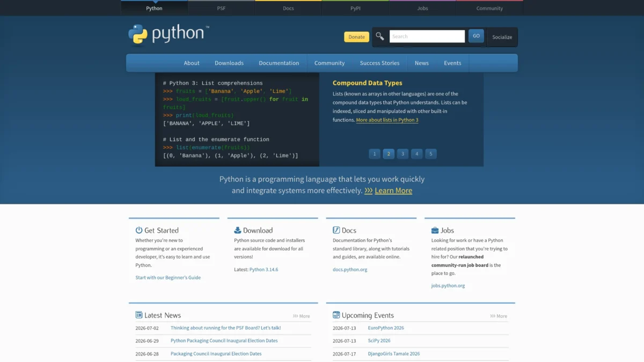
Task: Open the Downloads menu
Action: (x=229, y=63)
